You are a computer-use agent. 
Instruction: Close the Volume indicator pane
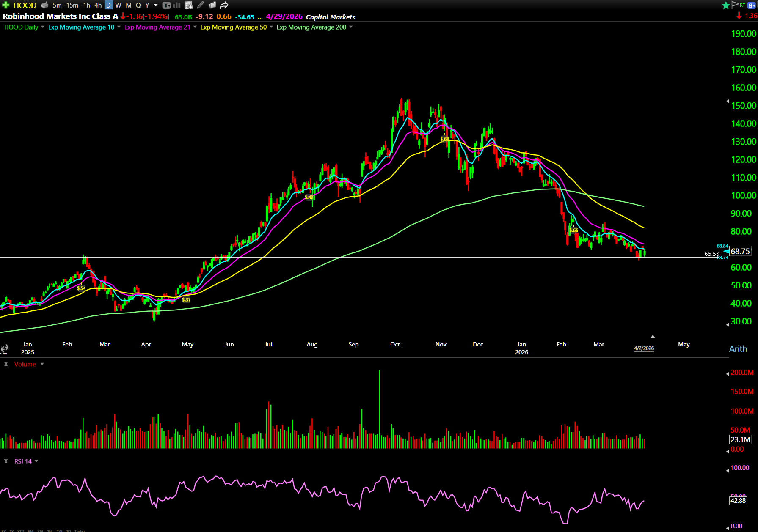6,364
